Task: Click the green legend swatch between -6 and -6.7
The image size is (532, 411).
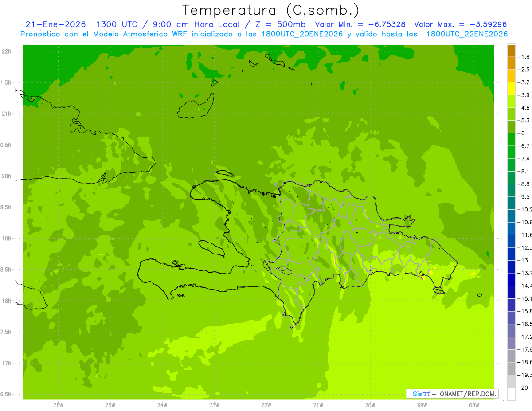Action: coord(511,140)
